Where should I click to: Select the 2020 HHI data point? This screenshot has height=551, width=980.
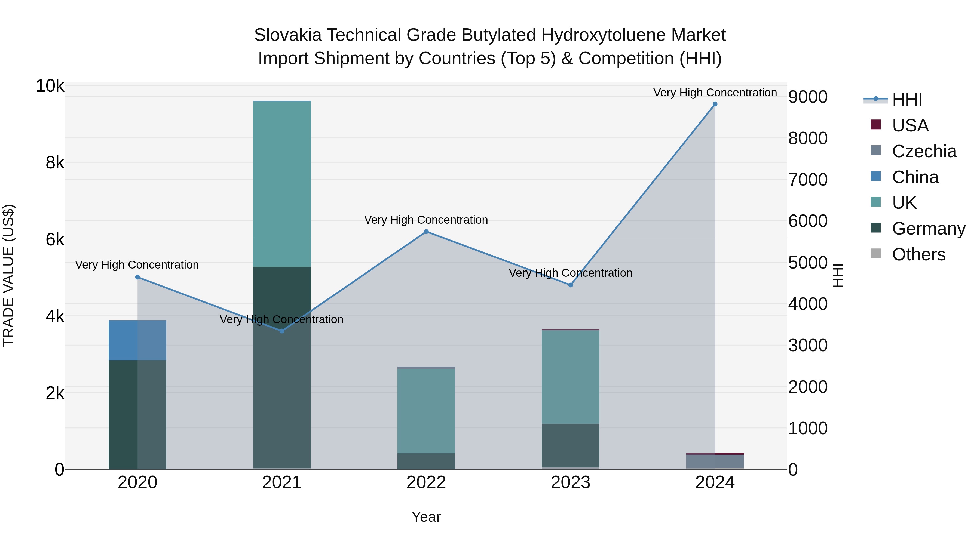[x=137, y=277]
